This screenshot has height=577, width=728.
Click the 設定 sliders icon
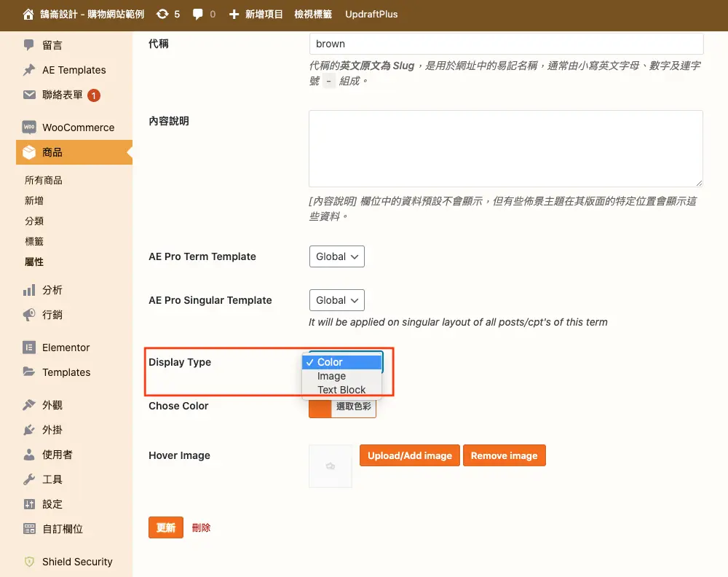[29, 504]
